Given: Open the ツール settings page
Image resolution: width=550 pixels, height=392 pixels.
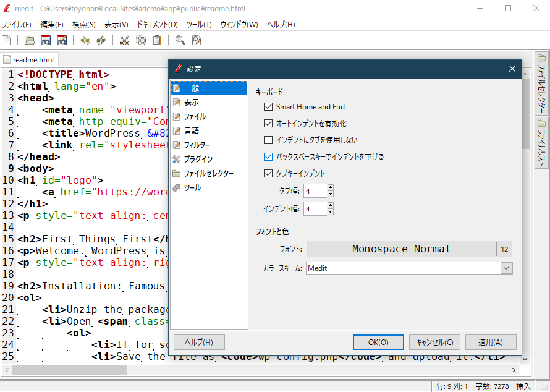Looking at the screenshot, I should (209, 188).
